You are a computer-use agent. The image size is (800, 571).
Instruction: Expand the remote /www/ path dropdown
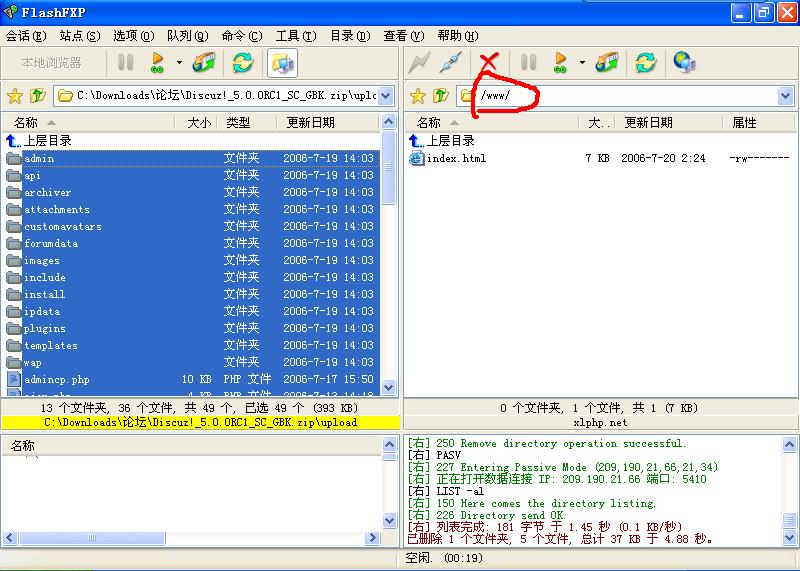pyautogui.click(x=785, y=95)
